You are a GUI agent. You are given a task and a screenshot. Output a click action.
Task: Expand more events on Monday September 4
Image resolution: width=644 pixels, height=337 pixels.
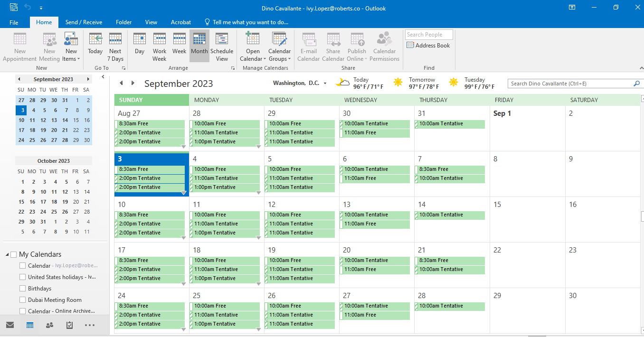(258, 193)
